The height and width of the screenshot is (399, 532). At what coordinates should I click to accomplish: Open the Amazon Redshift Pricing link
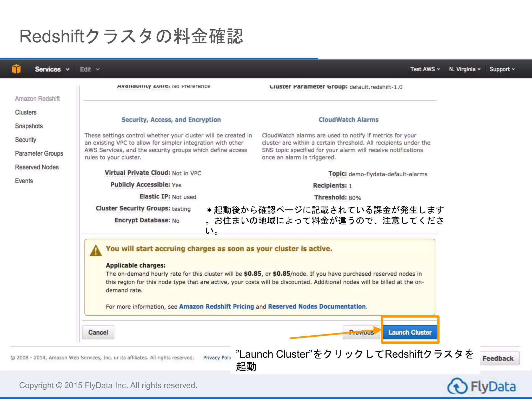[x=216, y=307]
